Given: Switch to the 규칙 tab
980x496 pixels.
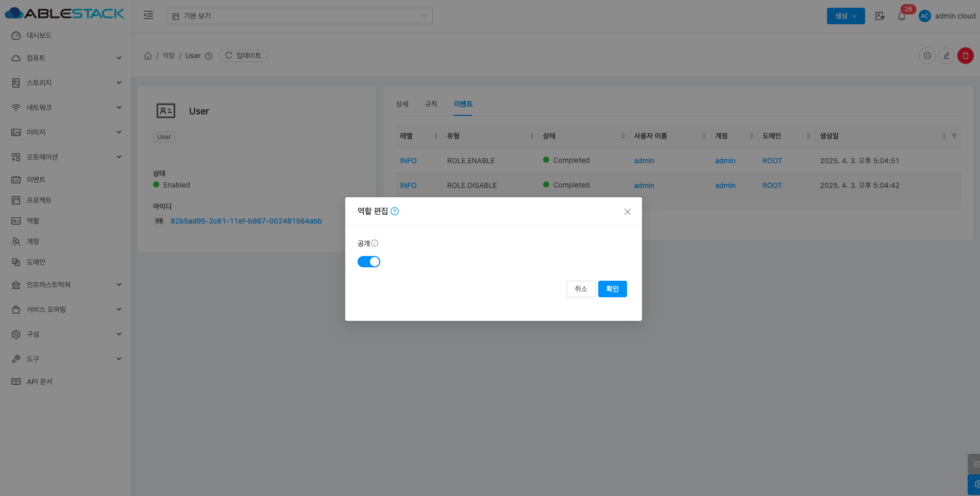Looking at the screenshot, I should (x=431, y=104).
